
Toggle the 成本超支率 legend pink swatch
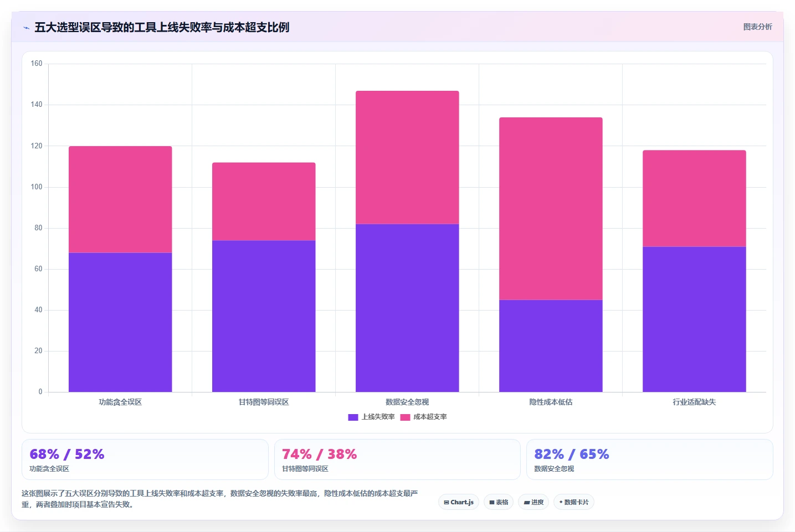(x=405, y=417)
